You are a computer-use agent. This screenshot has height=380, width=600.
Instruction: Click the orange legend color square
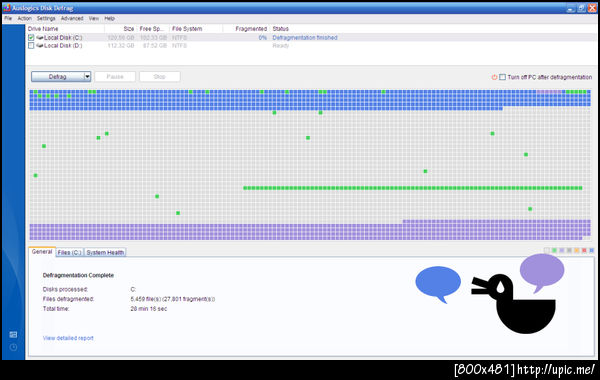coord(577,250)
